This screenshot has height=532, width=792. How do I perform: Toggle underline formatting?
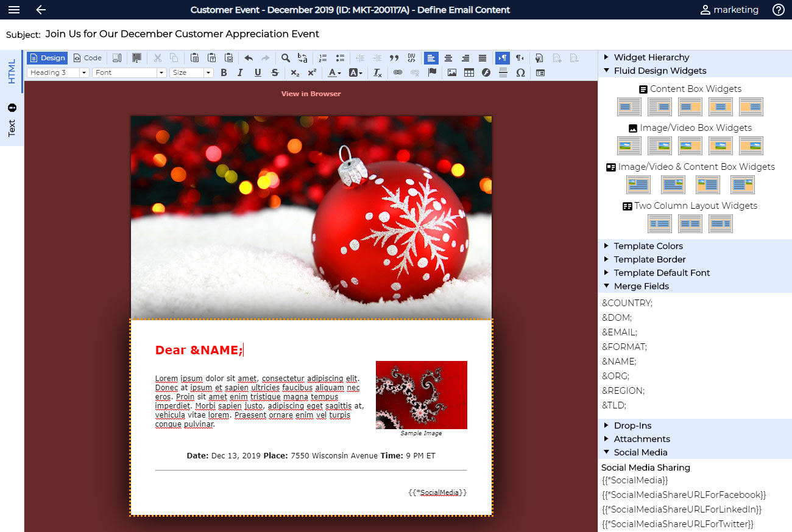[x=258, y=72]
